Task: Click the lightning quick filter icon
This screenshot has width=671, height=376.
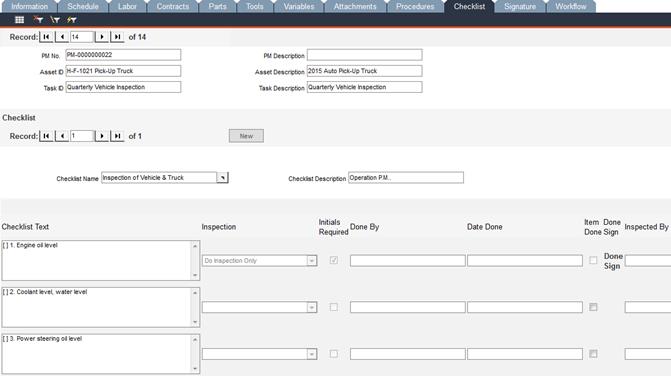Action: click(71, 20)
